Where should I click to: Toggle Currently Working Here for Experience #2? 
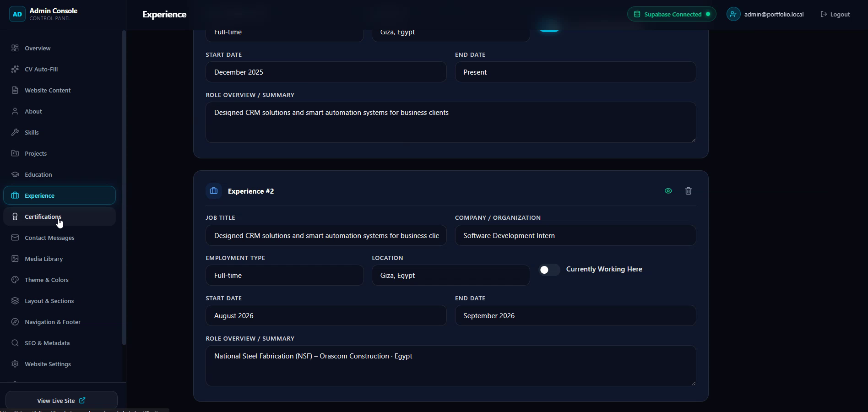549,270
